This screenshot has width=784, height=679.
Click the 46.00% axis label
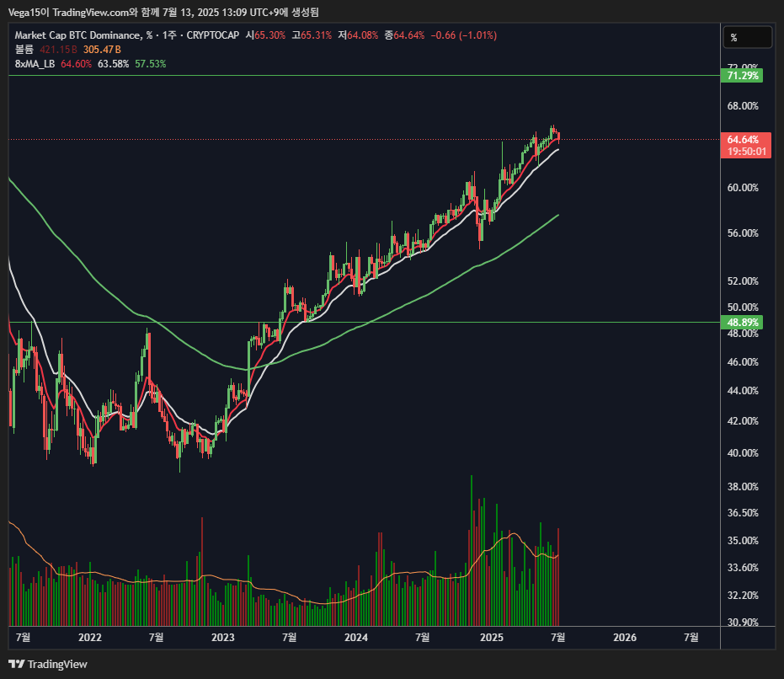(x=743, y=361)
